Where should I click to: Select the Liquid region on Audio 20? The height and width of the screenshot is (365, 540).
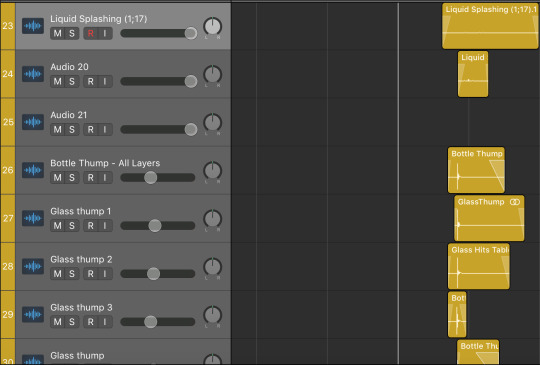point(473,74)
